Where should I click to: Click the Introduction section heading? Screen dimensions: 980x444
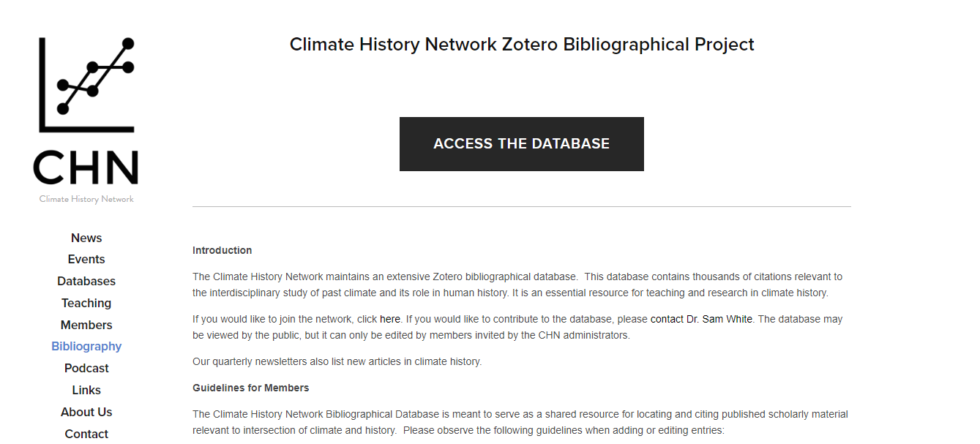click(x=222, y=251)
